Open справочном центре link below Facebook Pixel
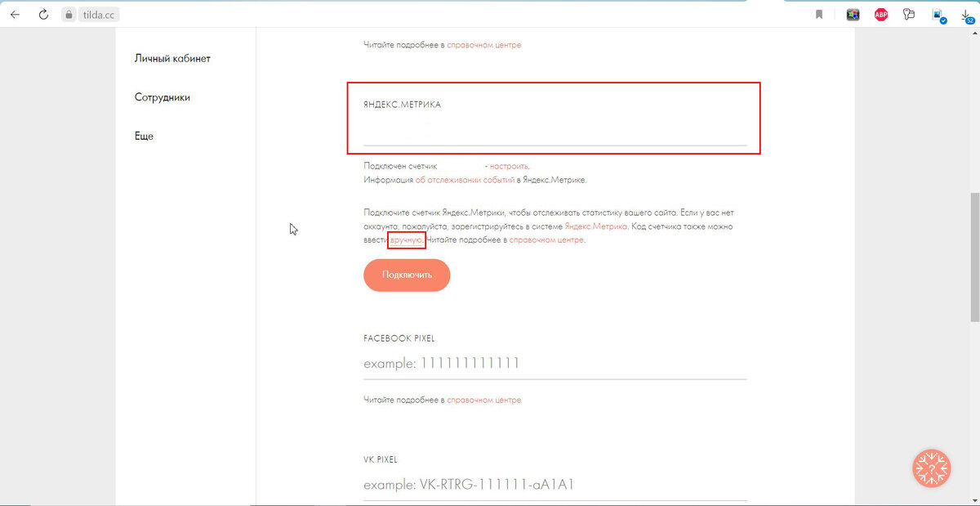980x506 pixels. [484, 401]
